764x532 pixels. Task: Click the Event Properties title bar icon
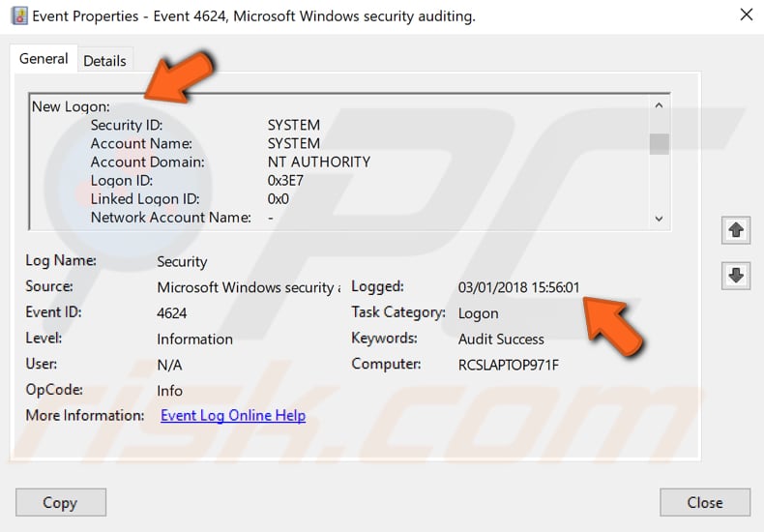19,15
